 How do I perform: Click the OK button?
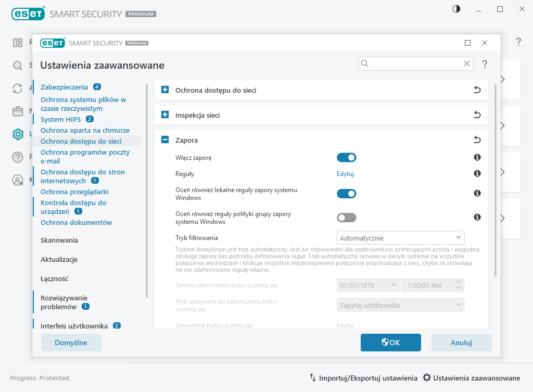[x=390, y=343]
